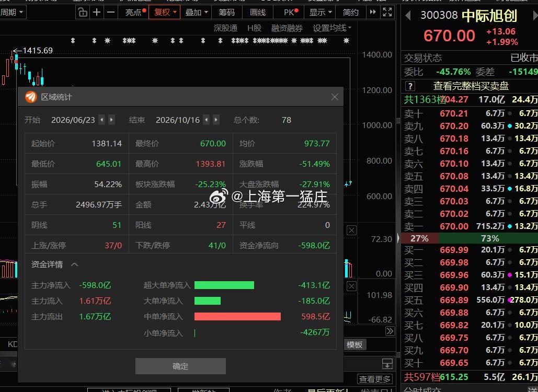Click the end date field 2026/10/16
Viewport: 538px width, 392px height.
[x=178, y=120]
